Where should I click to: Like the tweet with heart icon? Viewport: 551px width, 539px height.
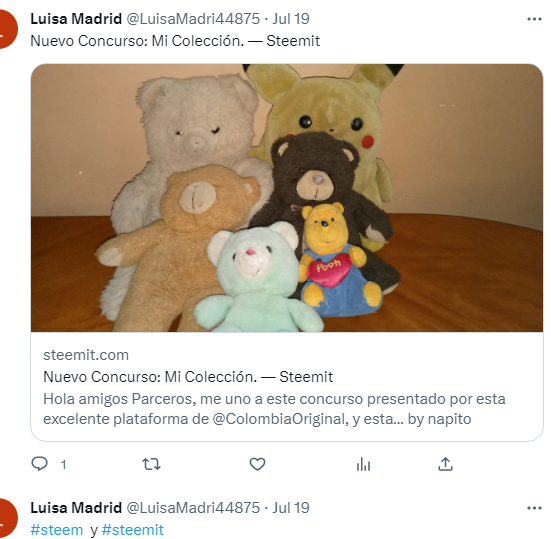click(x=257, y=464)
